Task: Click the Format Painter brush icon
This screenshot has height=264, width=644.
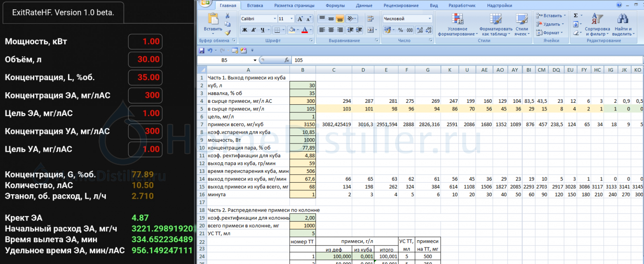Action: (x=228, y=33)
